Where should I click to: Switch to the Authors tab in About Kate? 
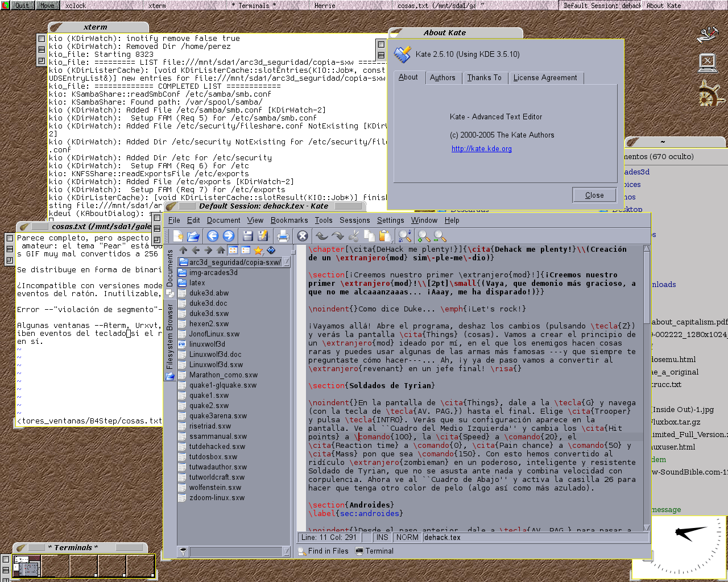(x=442, y=78)
